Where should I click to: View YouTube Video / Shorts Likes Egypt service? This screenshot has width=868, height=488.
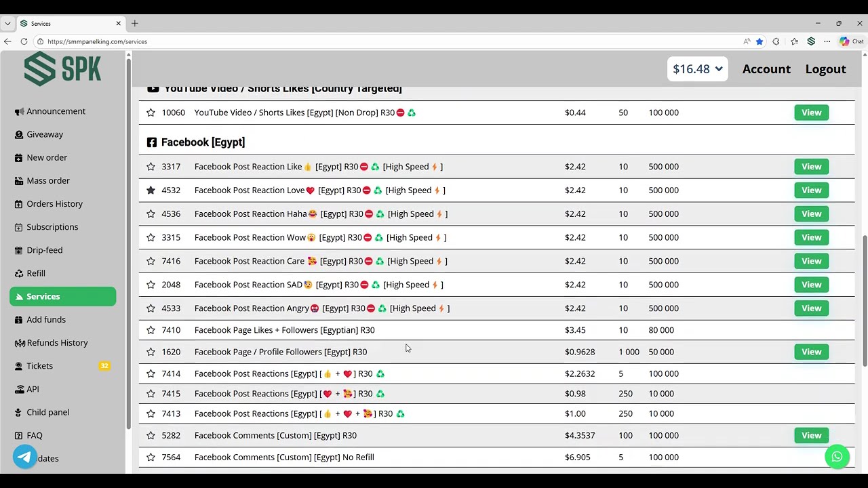pyautogui.click(x=811, y=113)
